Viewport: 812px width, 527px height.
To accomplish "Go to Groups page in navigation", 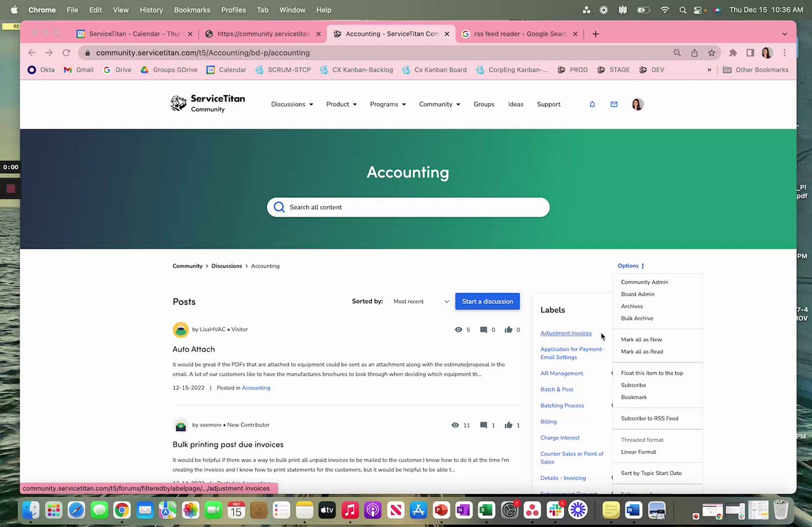I will coord(483,104).
